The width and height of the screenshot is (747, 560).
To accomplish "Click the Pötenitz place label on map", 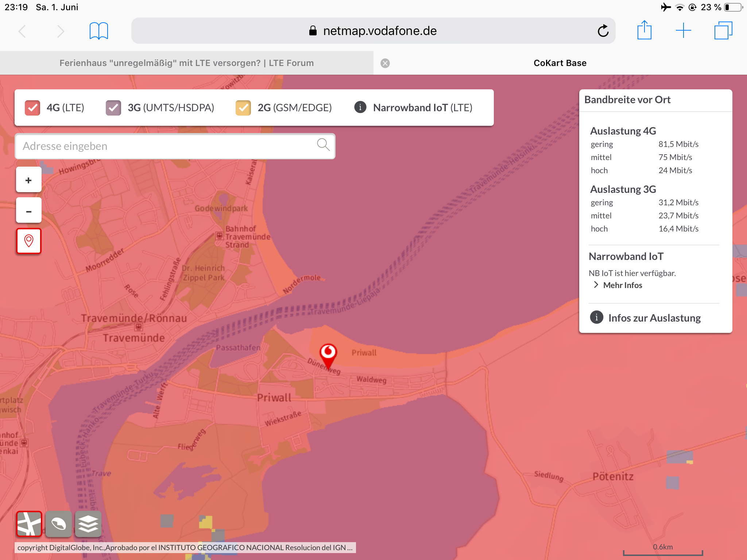I will coord(613,477).
